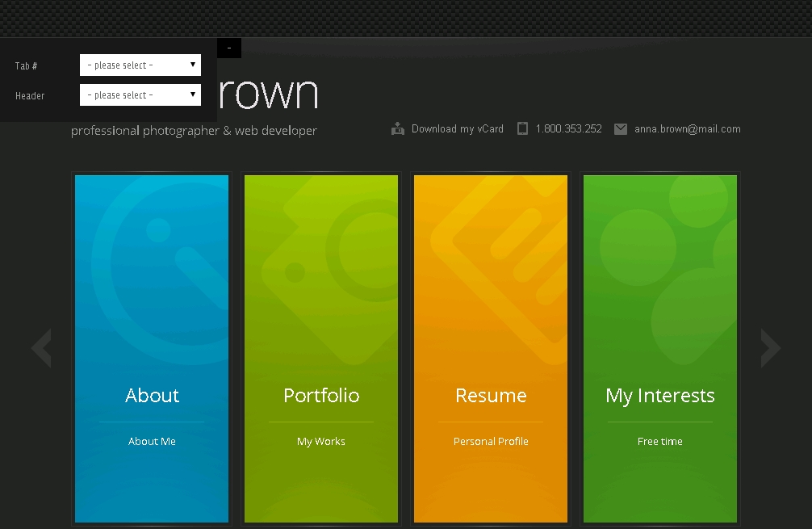Screen dimensions: 812x529
Task: Expand the Header select box
Action: pyautogui.click(x=140, y=95)
